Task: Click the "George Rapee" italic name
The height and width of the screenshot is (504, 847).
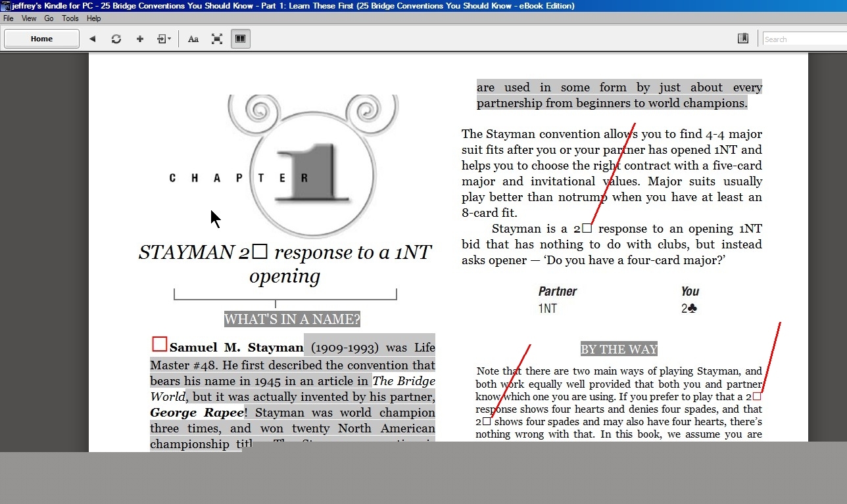Action: [197, 413]
